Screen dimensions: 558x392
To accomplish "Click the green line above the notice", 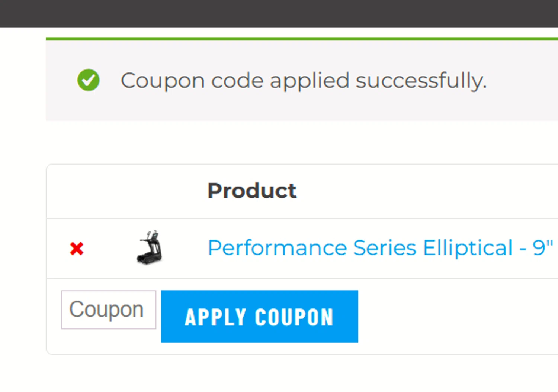I will point(301,39).
